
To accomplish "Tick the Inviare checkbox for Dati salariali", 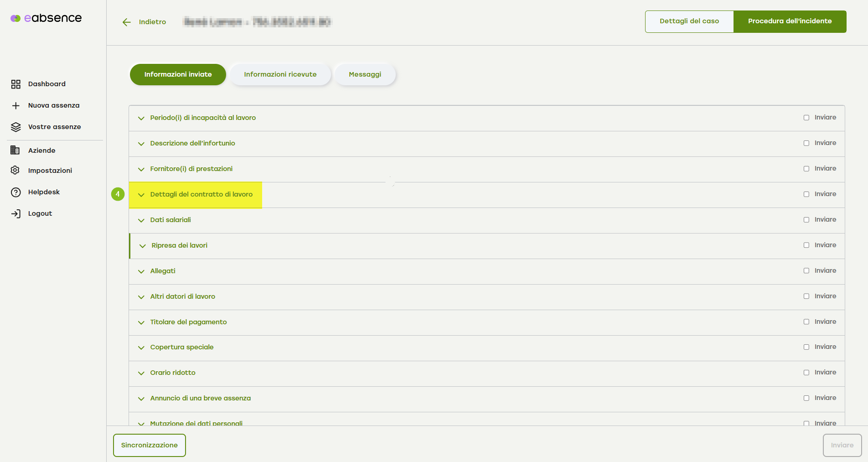I will tap(806, 220).
